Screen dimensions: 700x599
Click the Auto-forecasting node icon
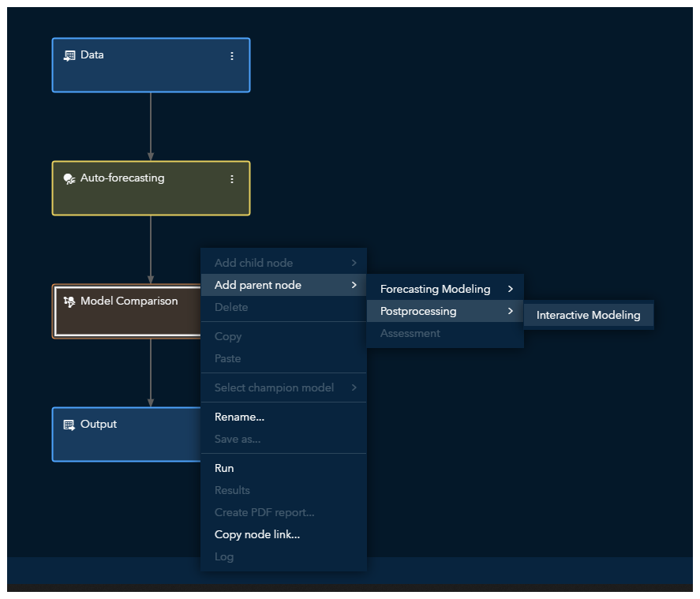[x=69, y=178]
